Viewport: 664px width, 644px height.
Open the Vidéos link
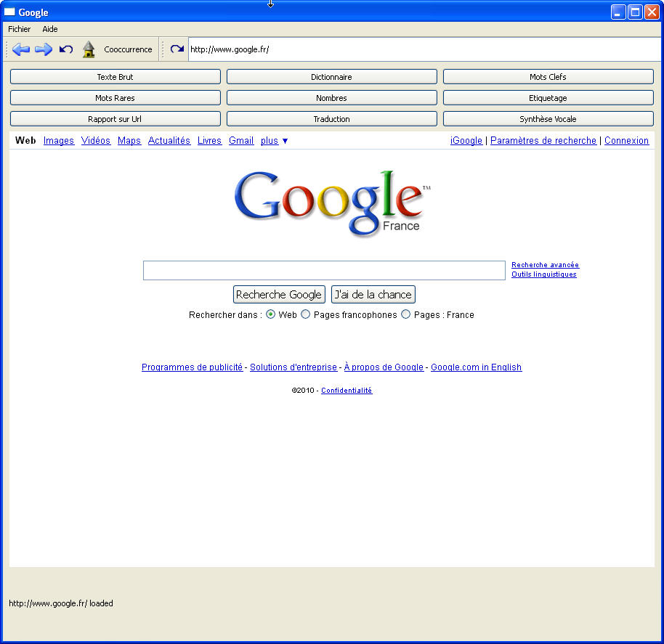[x=96, y=140]
